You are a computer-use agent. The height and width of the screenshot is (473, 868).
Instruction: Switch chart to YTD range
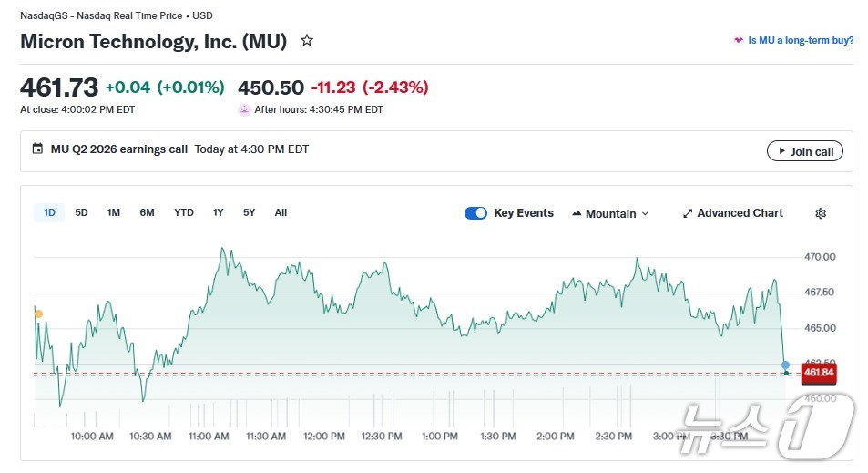click(x=184, y=213)
